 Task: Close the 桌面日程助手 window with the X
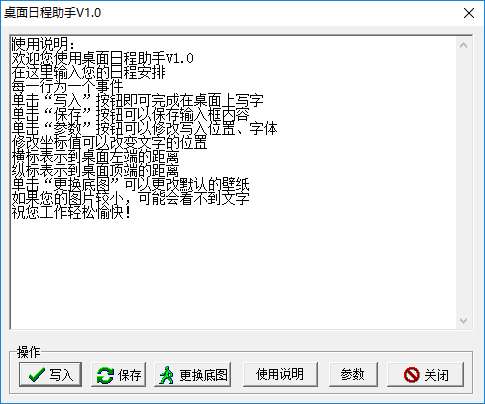coord(469,13)
